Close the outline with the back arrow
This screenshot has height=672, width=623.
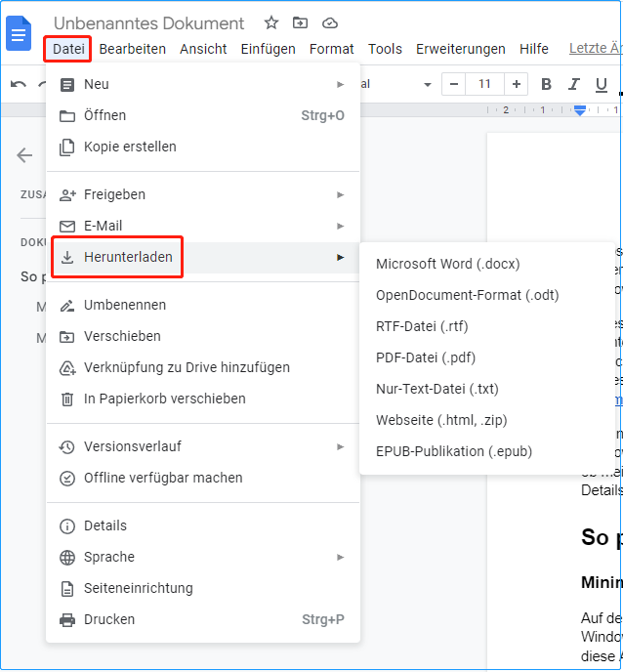24,154
